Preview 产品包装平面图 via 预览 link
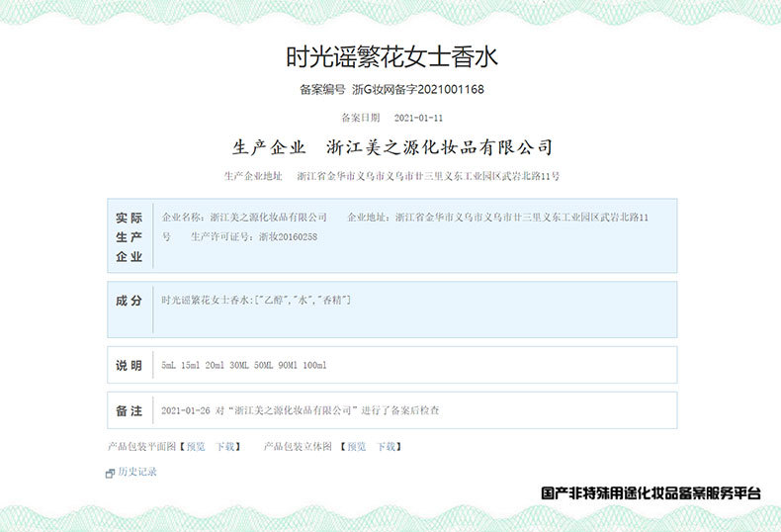This screenshot has width=781, height=532. 196,447
